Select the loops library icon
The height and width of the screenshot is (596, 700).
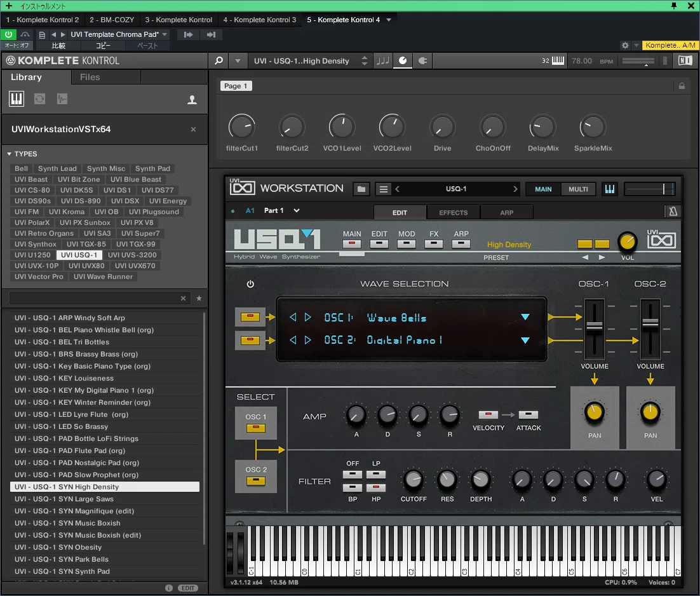[40, 98]
